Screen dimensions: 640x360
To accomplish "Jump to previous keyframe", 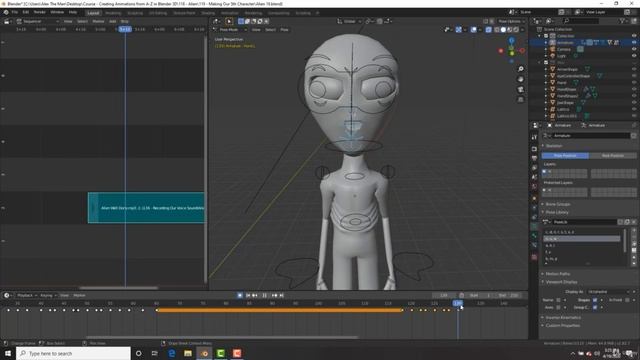I will coord(255,295).
